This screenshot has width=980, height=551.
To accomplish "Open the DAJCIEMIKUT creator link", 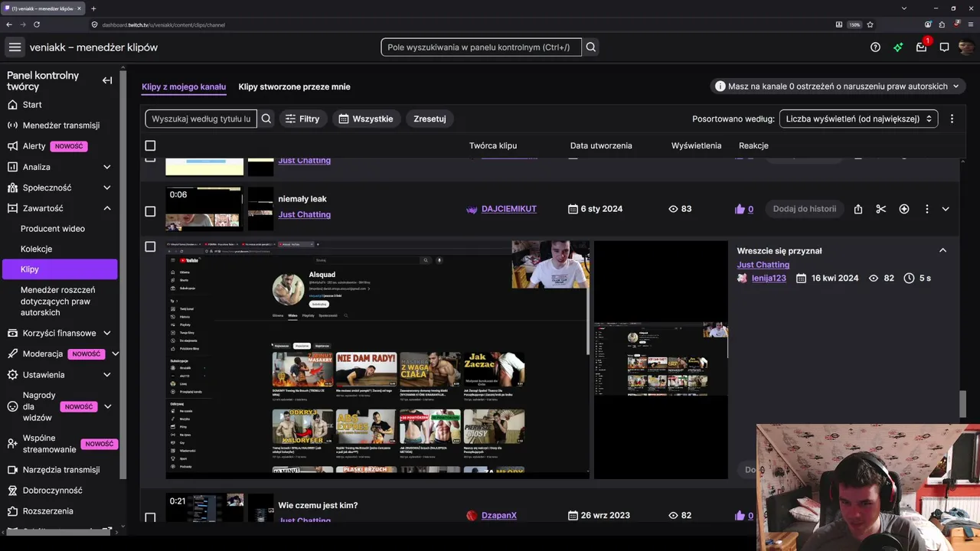I will [509, 209].
